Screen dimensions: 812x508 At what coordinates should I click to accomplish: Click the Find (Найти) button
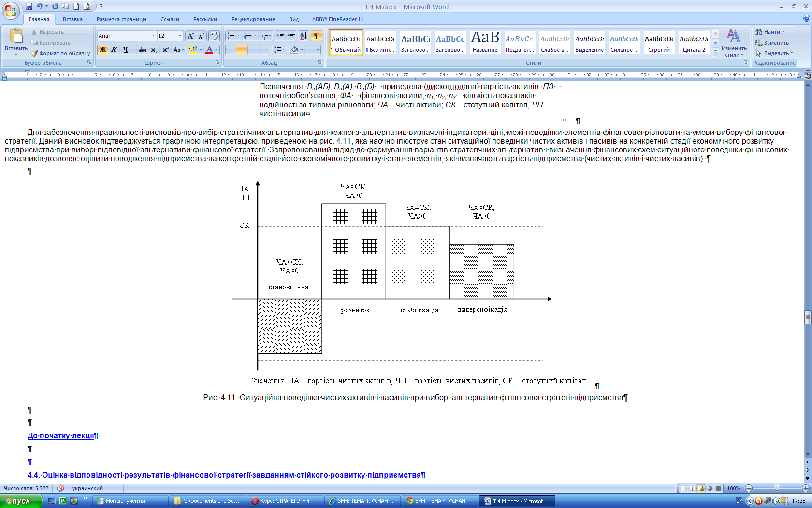point(770,32)
